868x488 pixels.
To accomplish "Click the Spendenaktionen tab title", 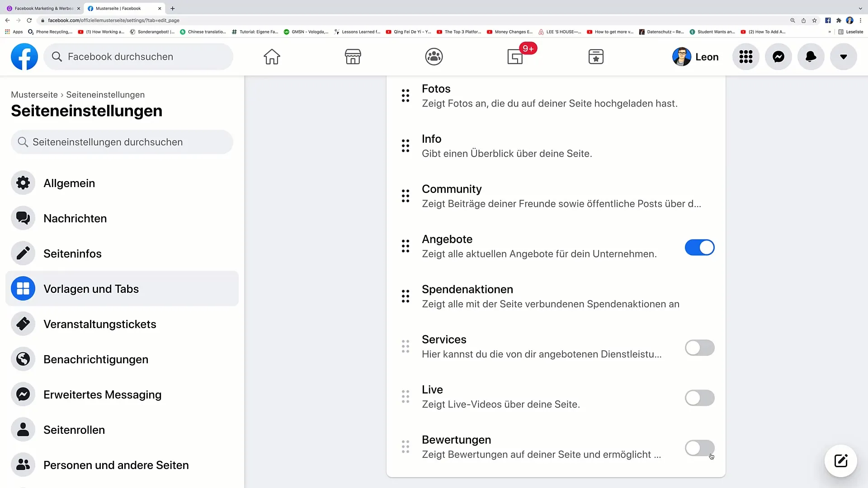I will point(467,289).
